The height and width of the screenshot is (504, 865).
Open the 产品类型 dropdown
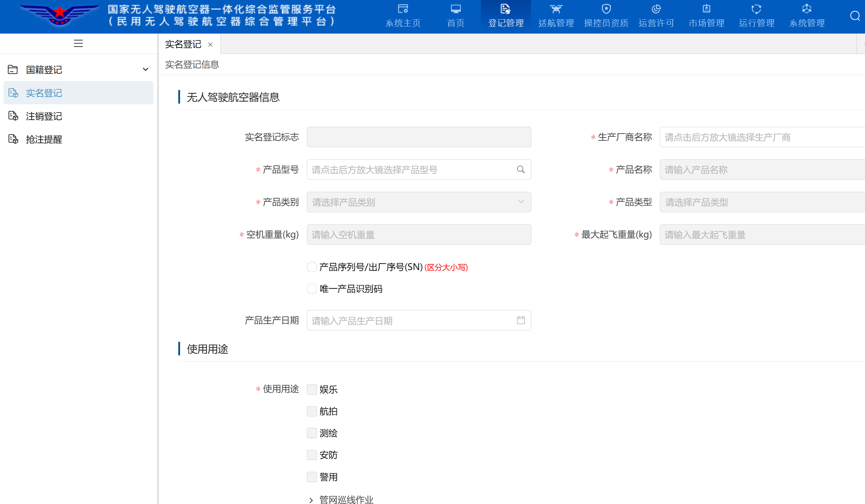pos(762,202)
